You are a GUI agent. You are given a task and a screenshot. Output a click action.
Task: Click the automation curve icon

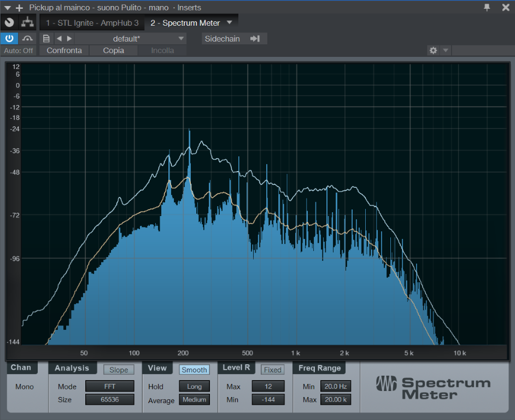tap(27, 38)
